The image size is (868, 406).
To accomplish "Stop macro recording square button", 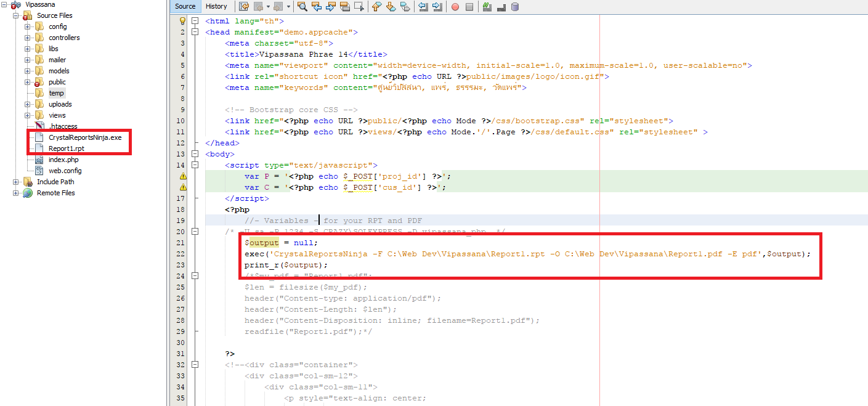I will (469, 7).
